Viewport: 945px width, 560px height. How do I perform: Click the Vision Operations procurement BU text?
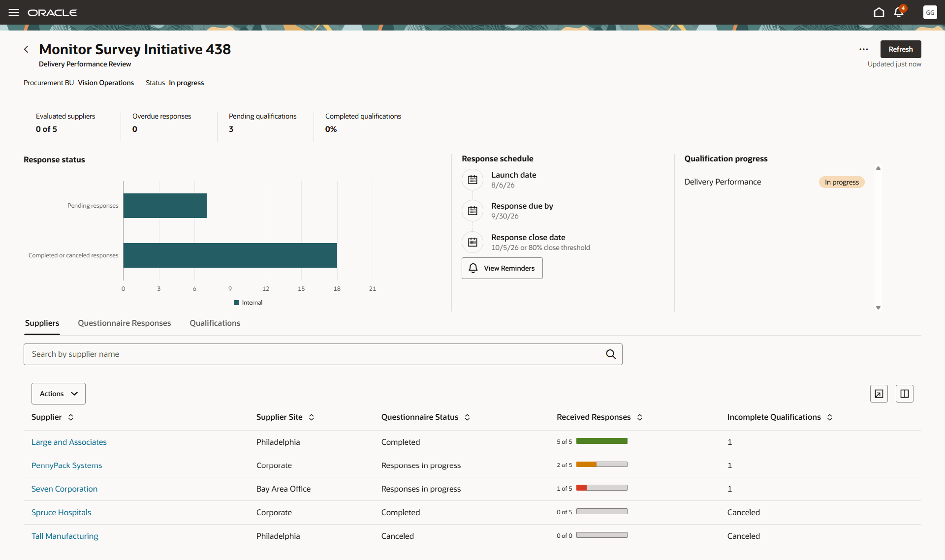tap(106, 83)
